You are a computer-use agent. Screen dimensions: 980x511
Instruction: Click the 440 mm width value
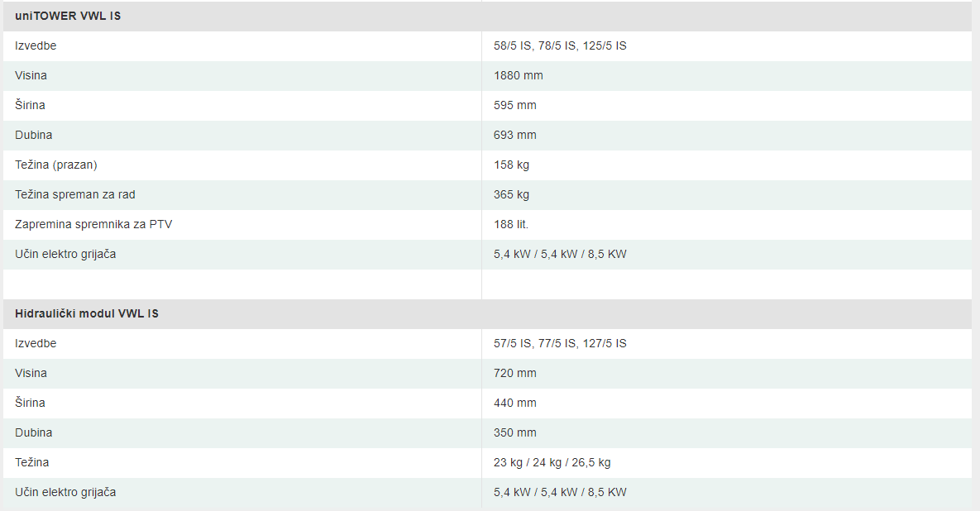click(515, 403)
